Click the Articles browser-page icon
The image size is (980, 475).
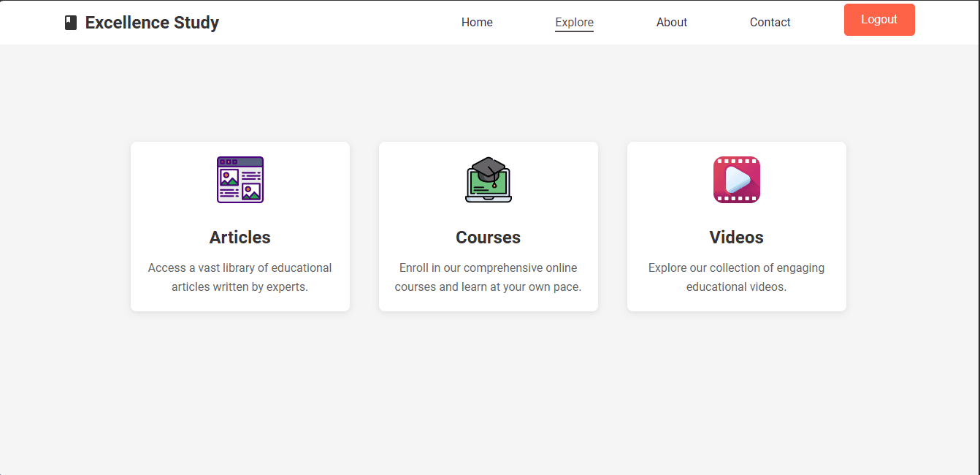240,180
